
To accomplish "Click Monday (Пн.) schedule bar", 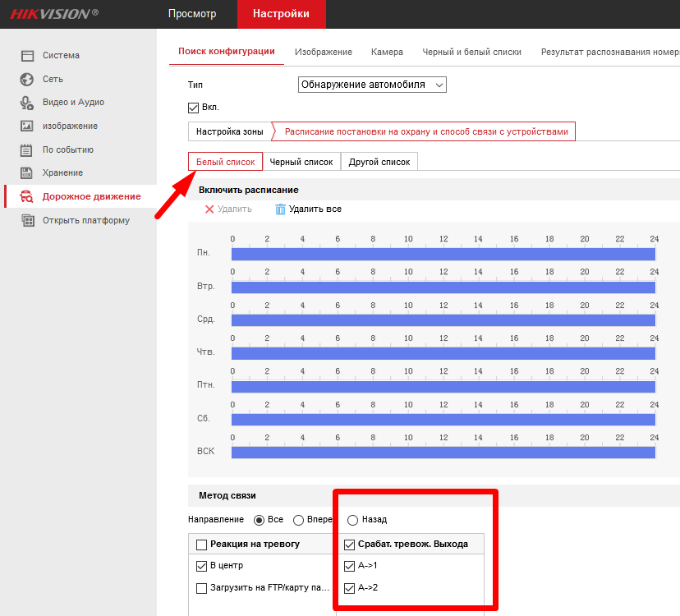I will click(x=443, y=255).
